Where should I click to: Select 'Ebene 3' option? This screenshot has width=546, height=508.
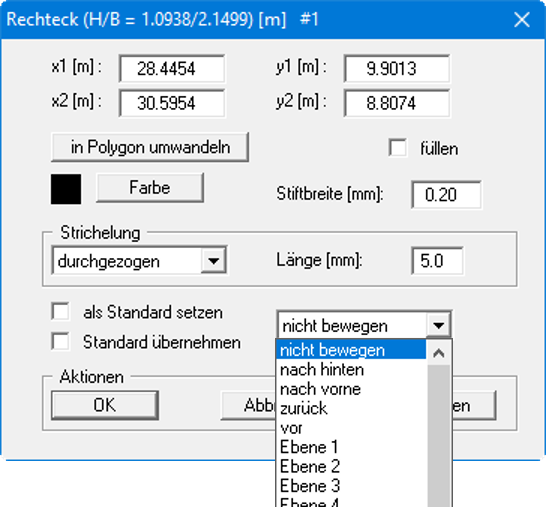[x=351, y=486]
